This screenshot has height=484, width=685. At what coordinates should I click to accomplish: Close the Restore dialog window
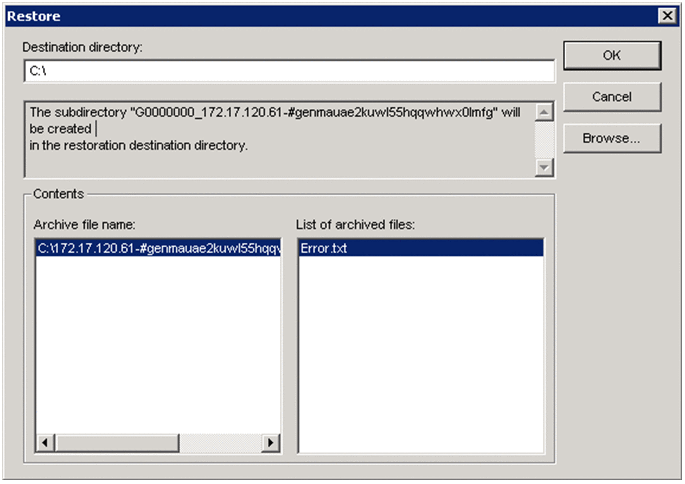coord(667,16)
